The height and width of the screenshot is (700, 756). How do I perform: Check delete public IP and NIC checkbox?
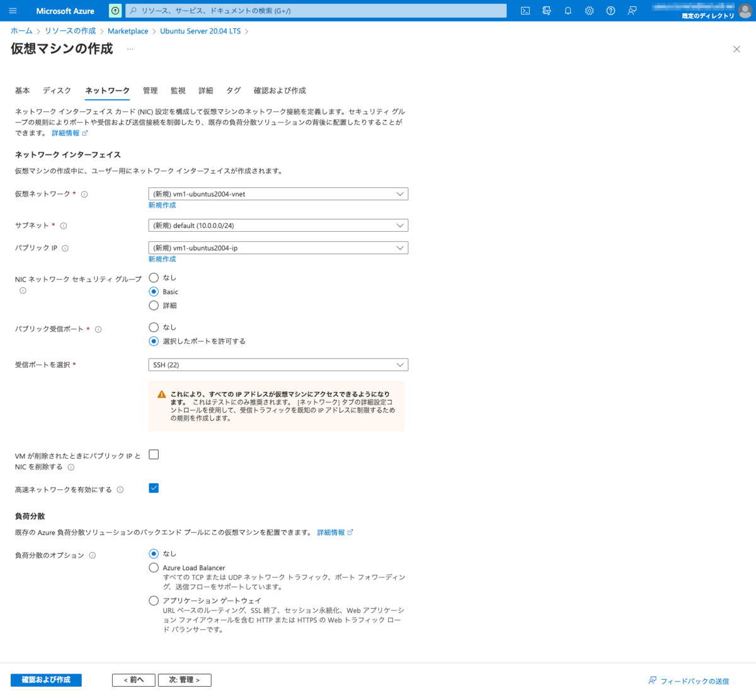pos(154,454)
